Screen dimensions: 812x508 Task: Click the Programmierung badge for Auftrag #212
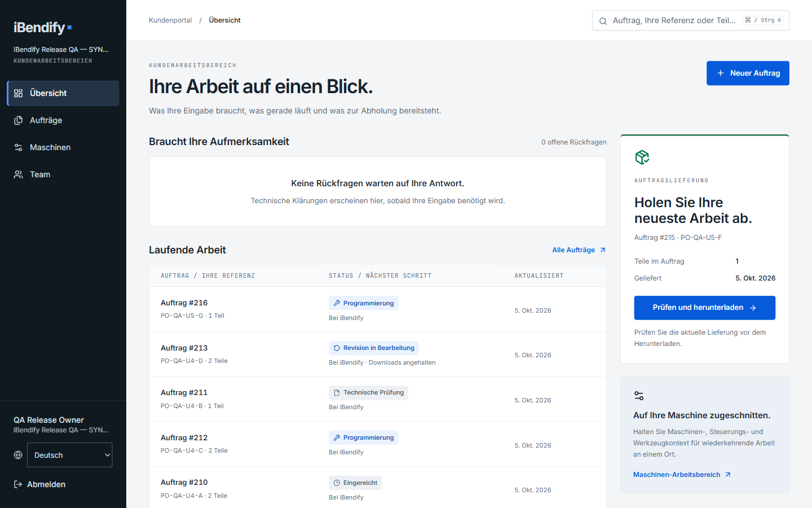(364, 437)
